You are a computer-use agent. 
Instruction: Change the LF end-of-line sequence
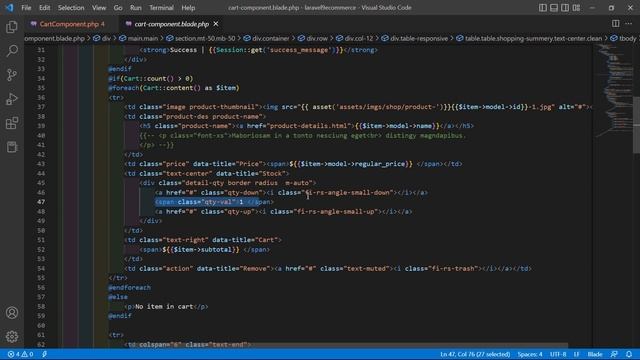click(576, 354)
